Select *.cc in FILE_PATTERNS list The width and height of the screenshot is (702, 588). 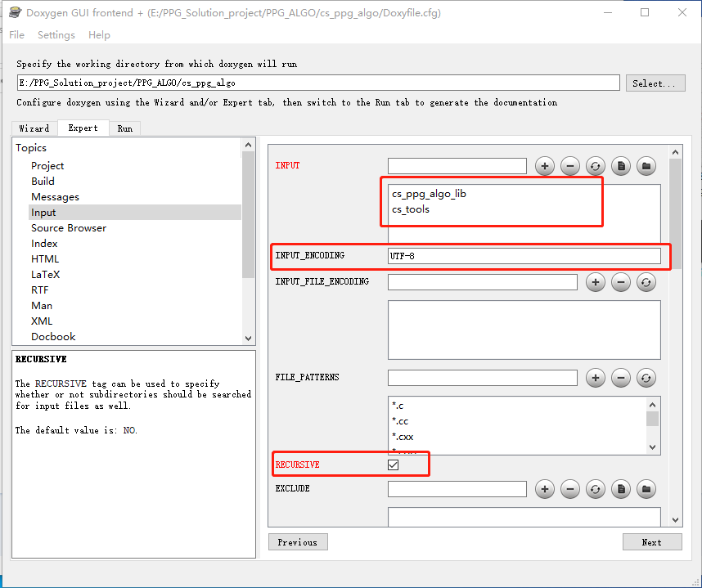[x=400, y=421]
